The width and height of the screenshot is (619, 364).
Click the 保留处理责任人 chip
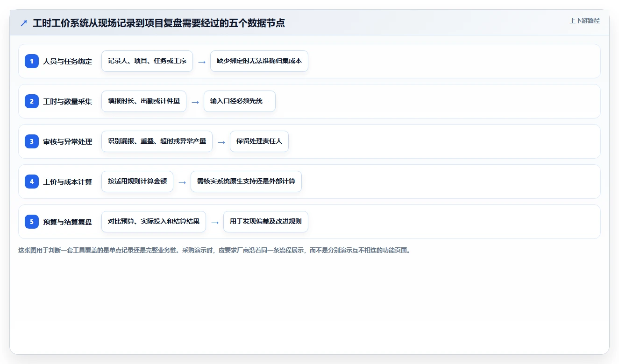pyautogui.click(x=259, y=141)
